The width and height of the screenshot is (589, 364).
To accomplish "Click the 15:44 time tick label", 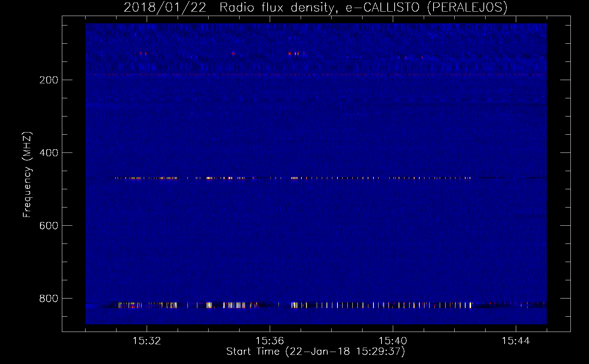I will tap(516, 341).
